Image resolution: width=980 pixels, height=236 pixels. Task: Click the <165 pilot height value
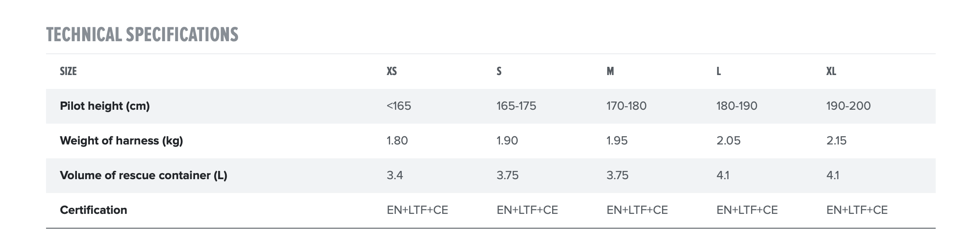(399, 106)
